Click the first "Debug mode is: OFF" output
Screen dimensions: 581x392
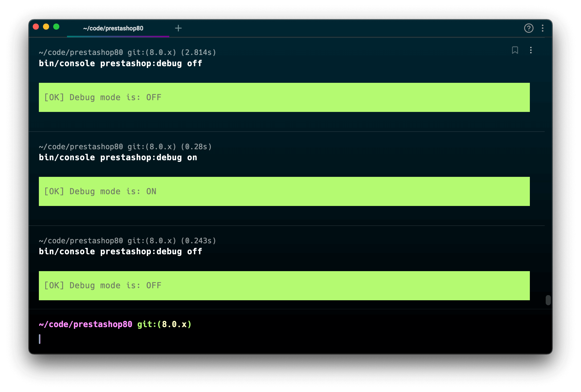pyautogui.click(x=103, y=97)
